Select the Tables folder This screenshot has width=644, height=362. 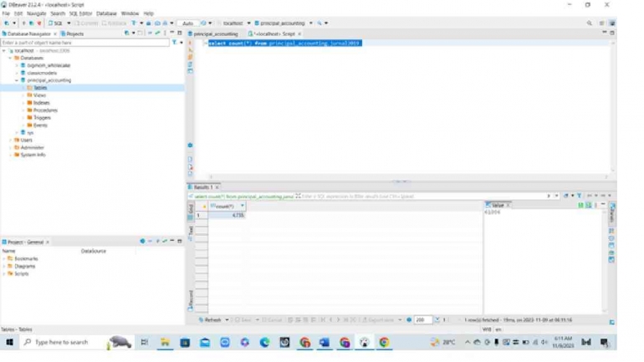40,88
